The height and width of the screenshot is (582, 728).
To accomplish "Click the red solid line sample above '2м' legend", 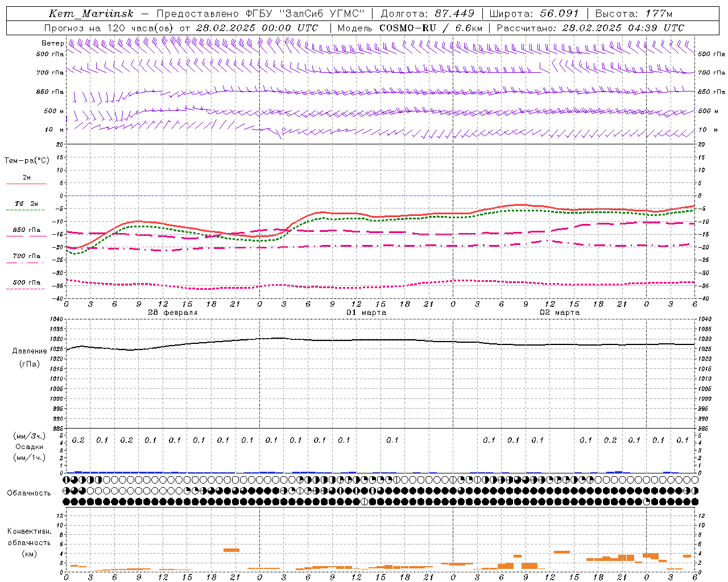I will coord(26,184).
